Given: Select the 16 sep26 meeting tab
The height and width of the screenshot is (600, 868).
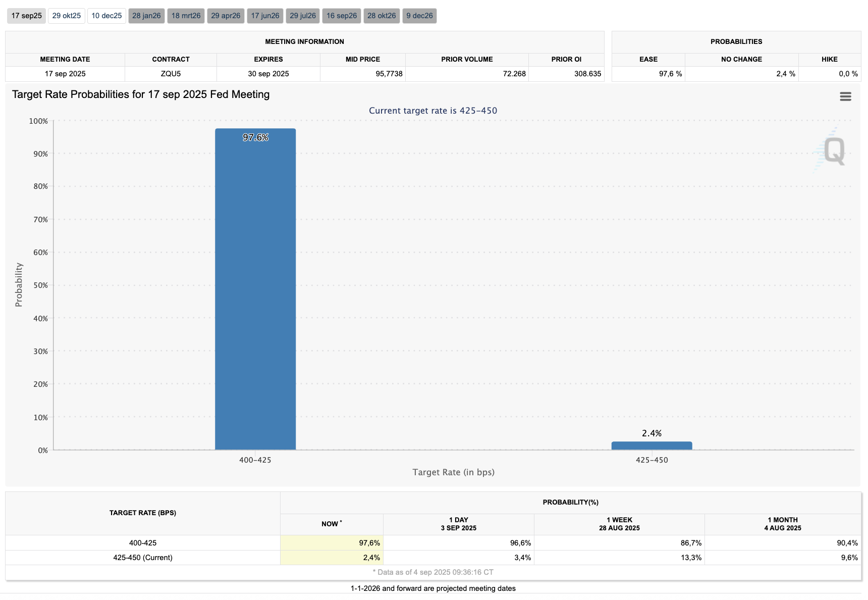Looking at the screenshot, I should tap(342, 16).
